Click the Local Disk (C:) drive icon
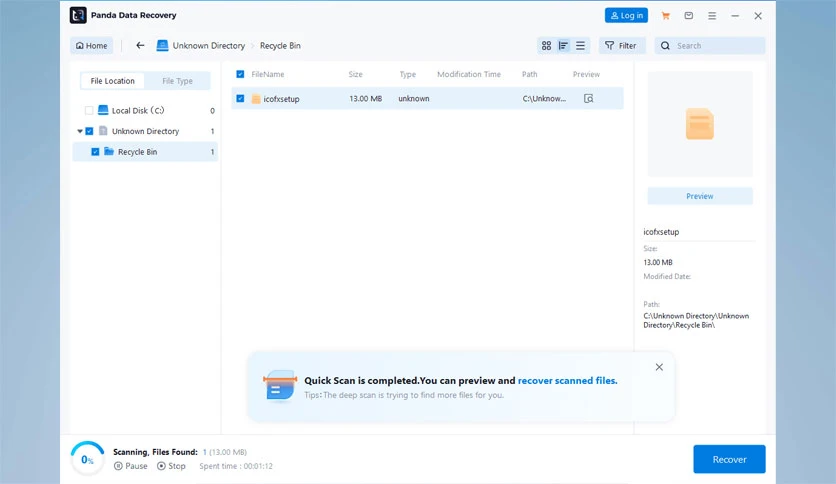This screenshot has width=836, height=484. tap(103, 110)
